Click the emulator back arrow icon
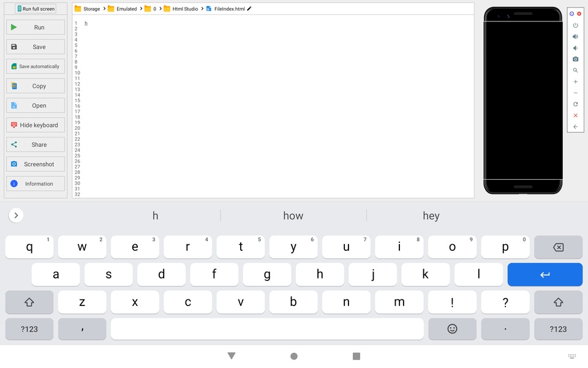The image size is (588, 368). pos(575,126)
